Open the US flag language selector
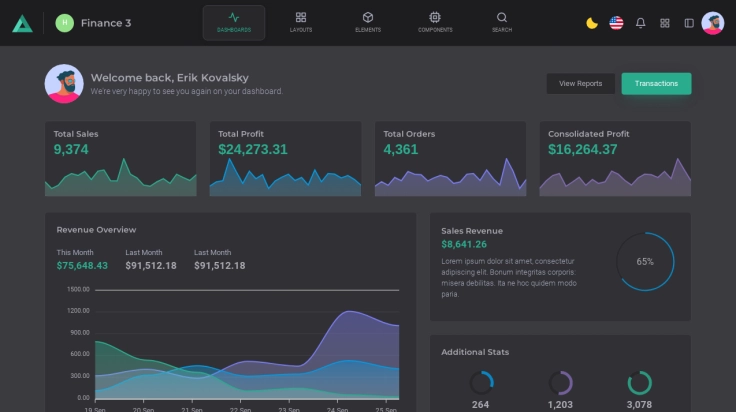Viewport: 736px width, 412px height. coord(616,23)
